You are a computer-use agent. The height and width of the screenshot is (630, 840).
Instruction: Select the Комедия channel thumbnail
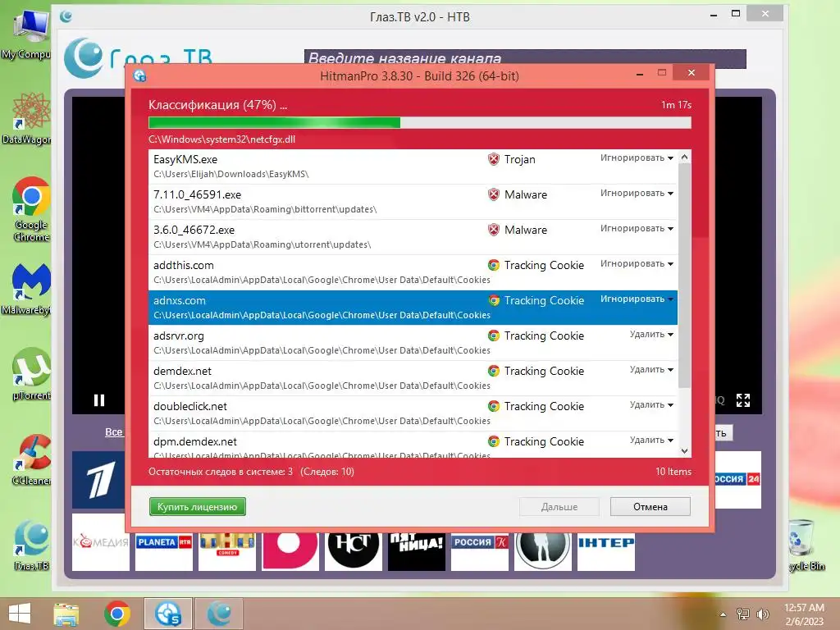(x=101, y=542)
